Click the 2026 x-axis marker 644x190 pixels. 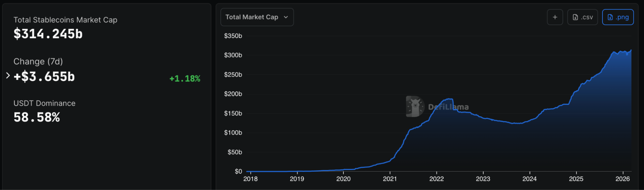click(x=622, y=179)
